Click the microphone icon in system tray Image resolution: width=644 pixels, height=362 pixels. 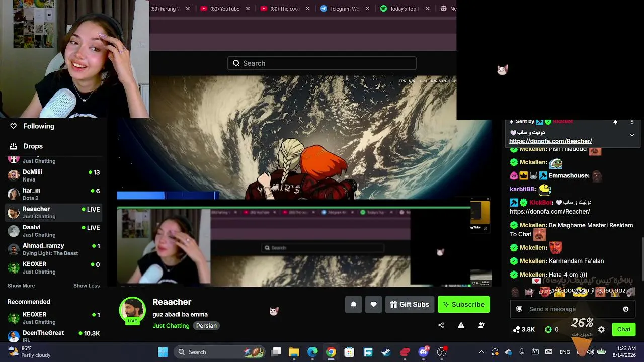522,352
